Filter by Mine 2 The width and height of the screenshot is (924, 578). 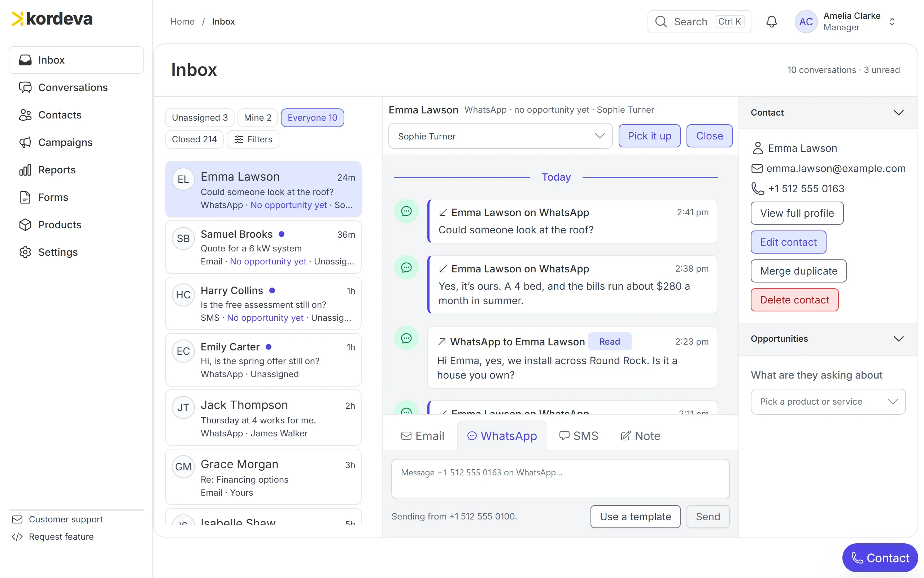coord(258,117)
